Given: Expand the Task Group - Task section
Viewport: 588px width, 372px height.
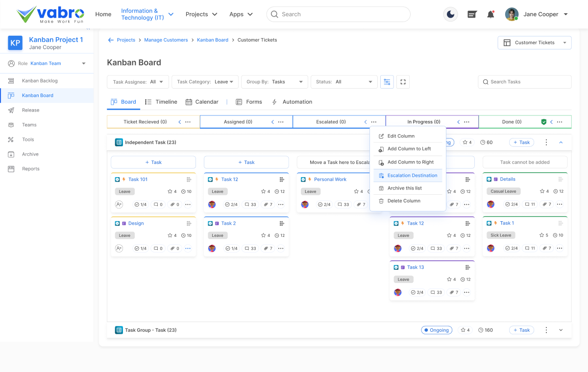Looking at the screenshot, I should click(x=561, y=330).
